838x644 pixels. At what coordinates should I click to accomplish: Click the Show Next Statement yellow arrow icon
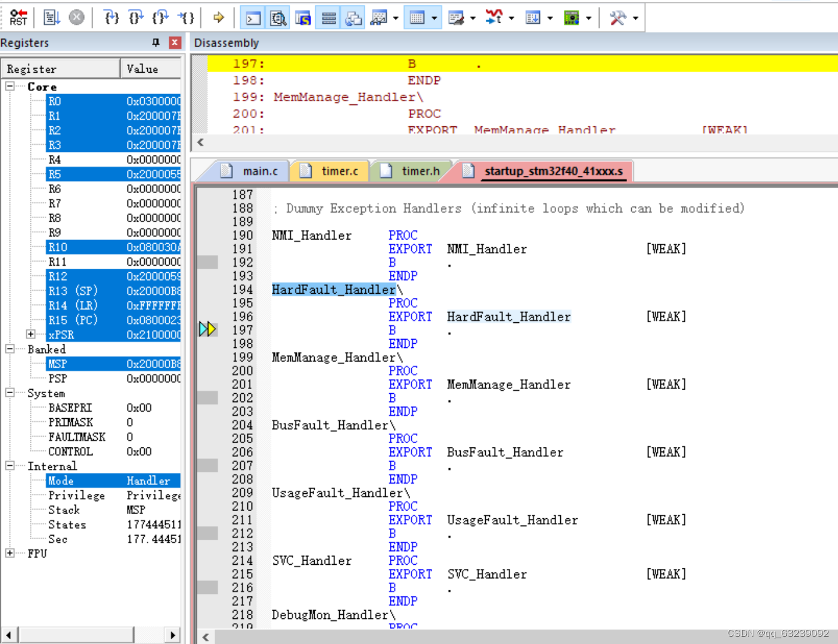click(x=218, y=18)
